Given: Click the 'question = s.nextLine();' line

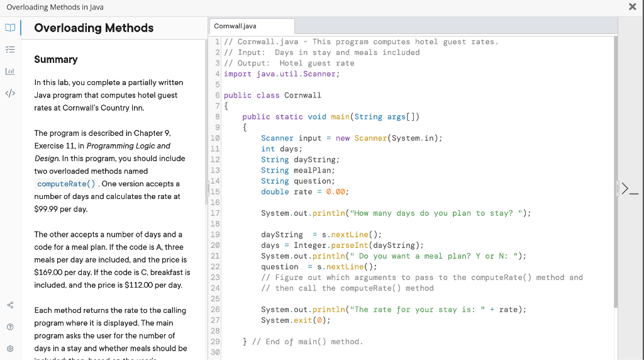Looking at the screenshot, I should pos(319,267).
